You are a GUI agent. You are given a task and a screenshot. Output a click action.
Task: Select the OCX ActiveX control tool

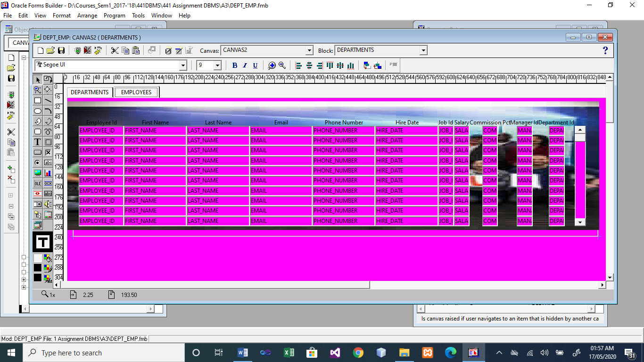(x=48, y=183)
